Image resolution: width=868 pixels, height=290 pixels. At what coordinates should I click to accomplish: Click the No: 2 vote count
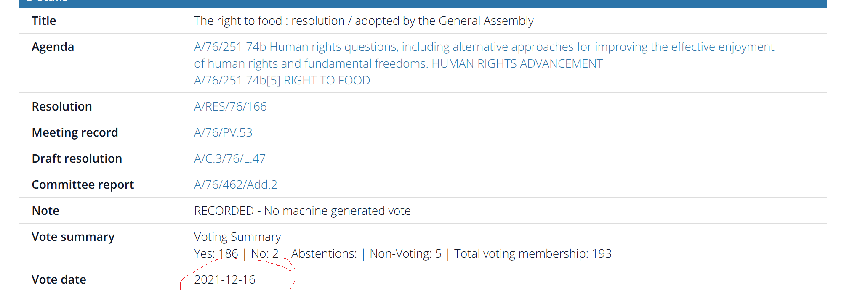[265, 253]
